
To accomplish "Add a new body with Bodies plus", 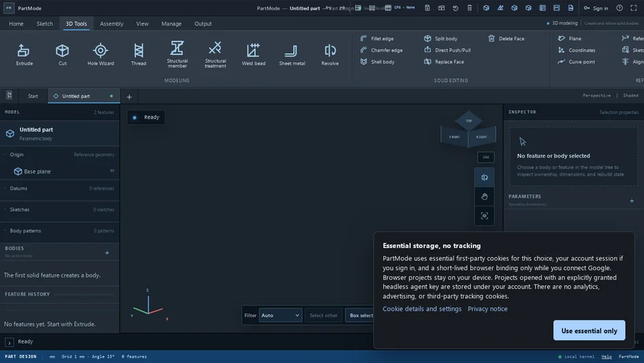I will tap(107, 253).
